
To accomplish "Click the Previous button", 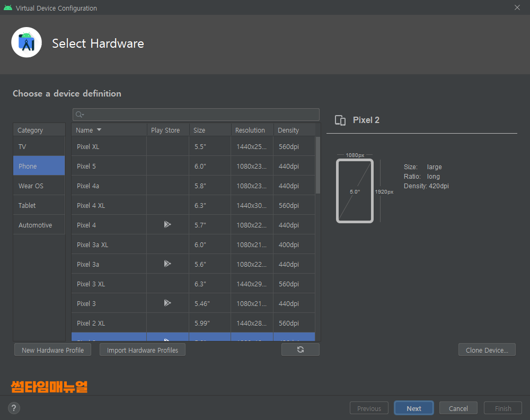I will pos(369,408).
